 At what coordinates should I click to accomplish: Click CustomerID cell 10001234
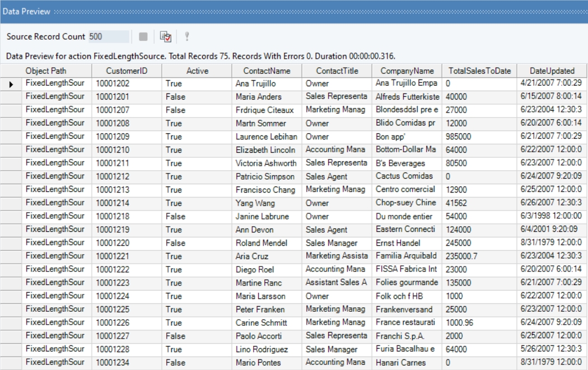(127, 363)
